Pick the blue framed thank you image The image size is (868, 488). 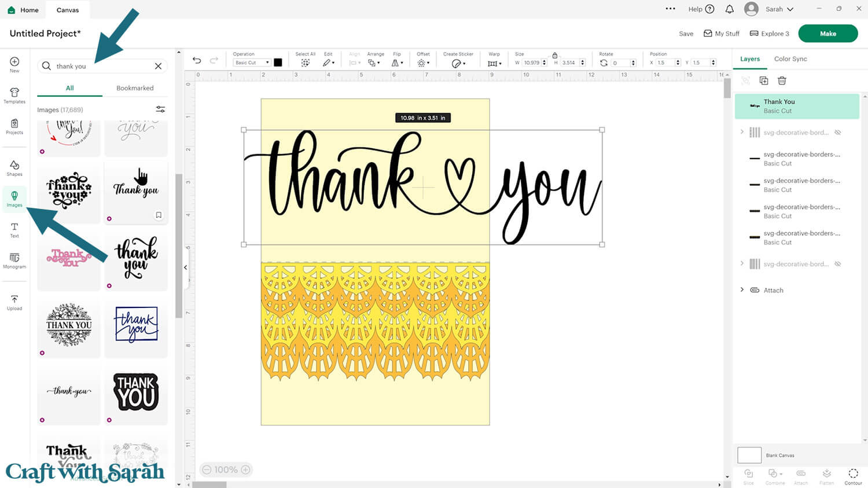click(x=136, y=325)
